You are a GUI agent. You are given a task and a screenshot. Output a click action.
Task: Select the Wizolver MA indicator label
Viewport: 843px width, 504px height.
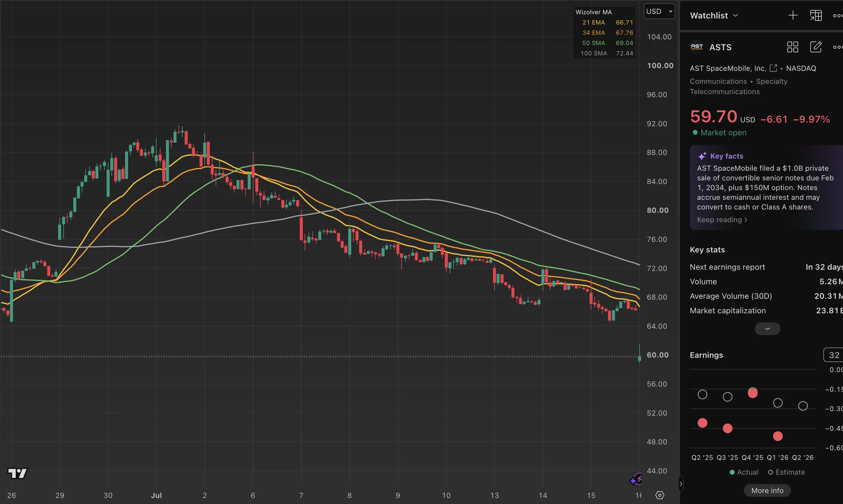(593, 12)
